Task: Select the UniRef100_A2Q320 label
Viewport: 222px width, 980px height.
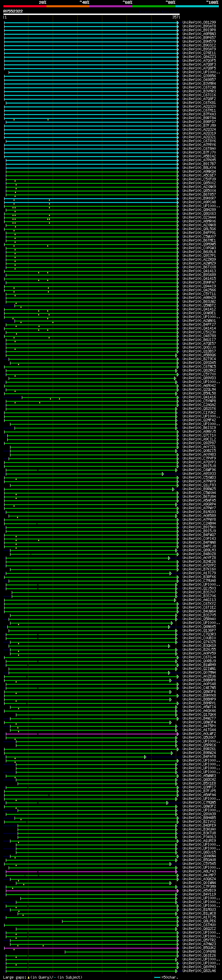Action: pyautogui.click(x=199, y=106)
